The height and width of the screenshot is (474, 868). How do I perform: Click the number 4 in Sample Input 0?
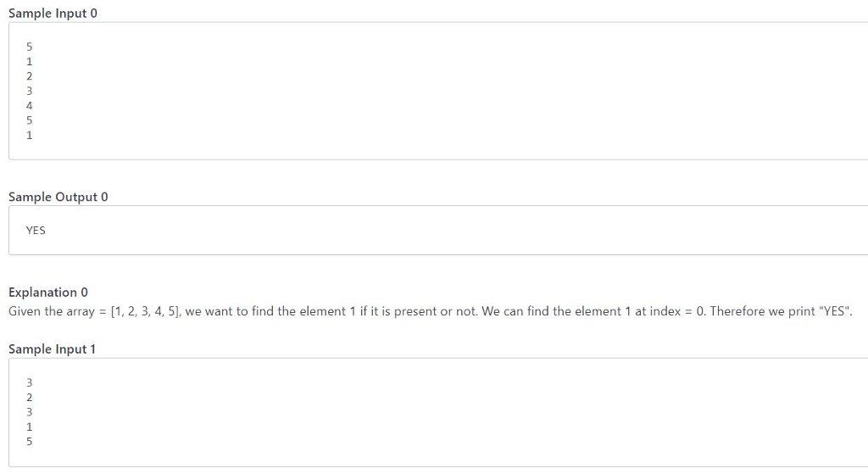pos(30,106)
